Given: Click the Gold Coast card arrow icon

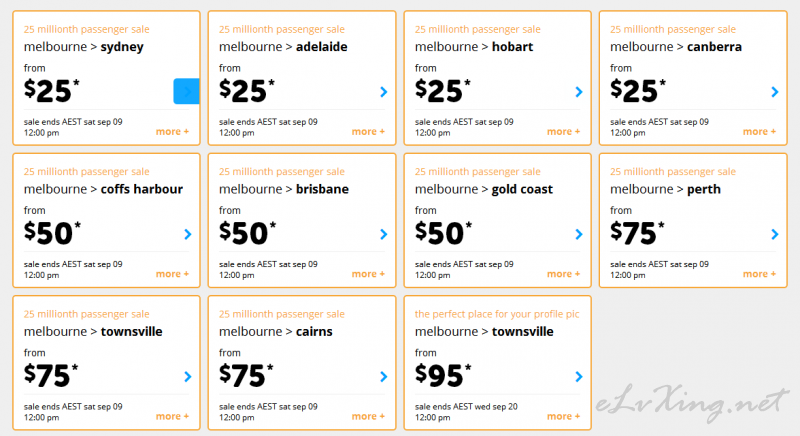Looking at the screenshot, I should 579,234.
